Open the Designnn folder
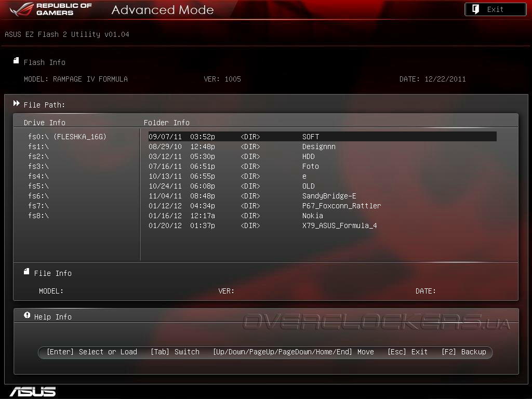Screen dimensions: 532x399 (322, 147)
